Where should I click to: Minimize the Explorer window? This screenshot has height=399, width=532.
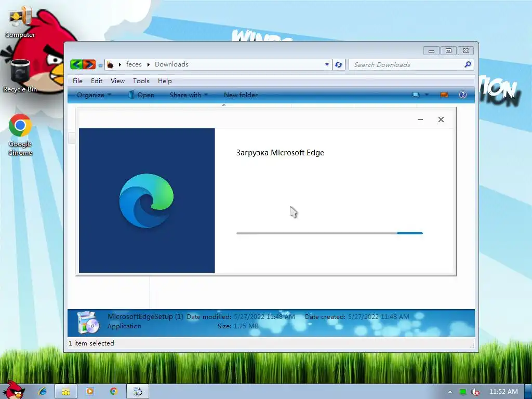[431, 51]
